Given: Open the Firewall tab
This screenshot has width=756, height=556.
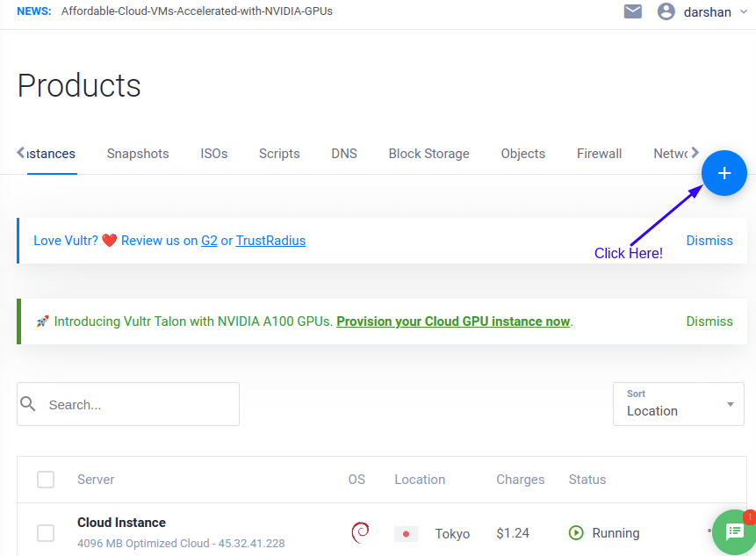Looking at the screenshot, I should [x=600, y=154].
